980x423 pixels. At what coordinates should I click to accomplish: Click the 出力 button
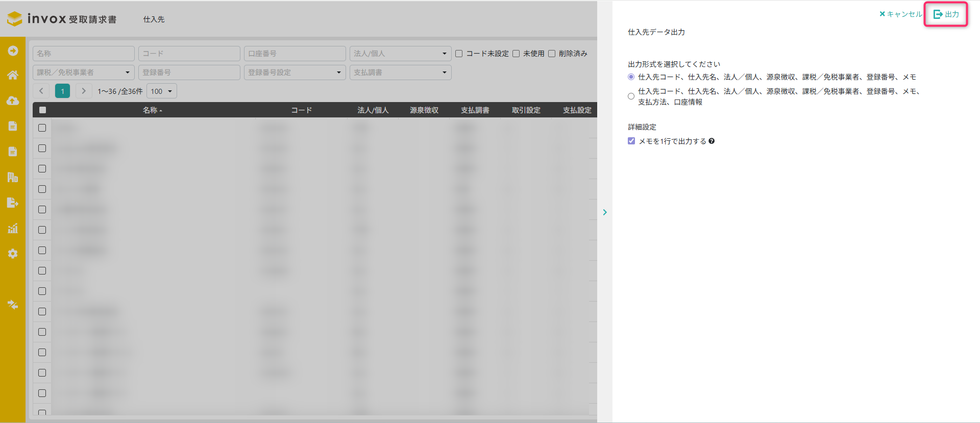coord(946,14)
